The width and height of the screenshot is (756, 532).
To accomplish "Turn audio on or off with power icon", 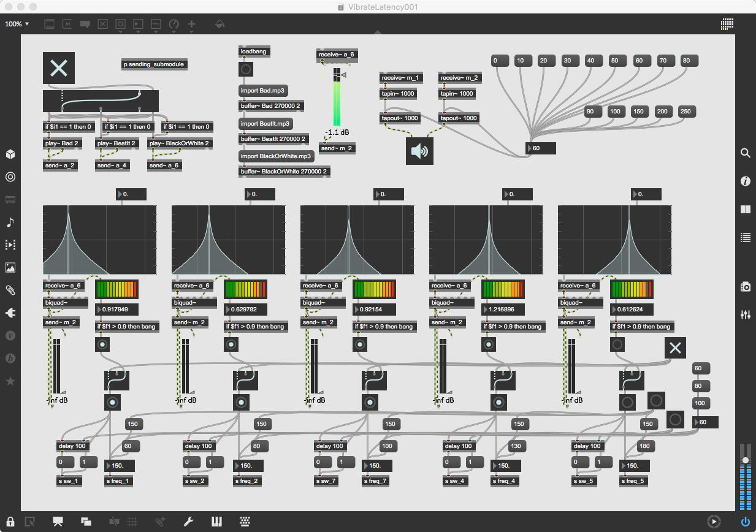I will [x=746, y=522].
